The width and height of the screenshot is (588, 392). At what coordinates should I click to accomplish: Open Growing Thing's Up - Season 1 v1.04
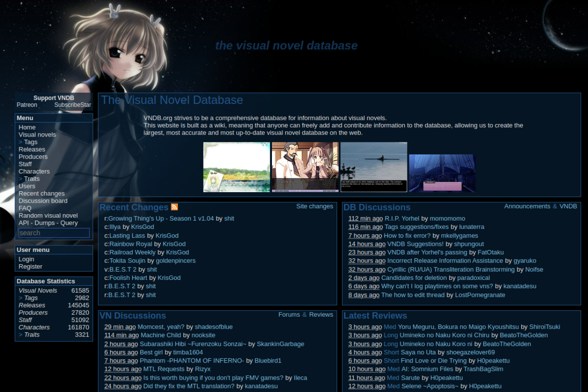[161, 218]
